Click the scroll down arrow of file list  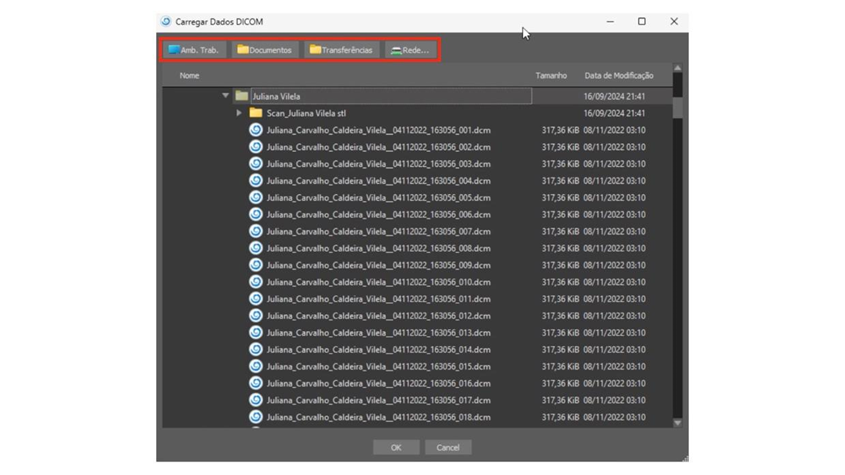coord(677,423)
